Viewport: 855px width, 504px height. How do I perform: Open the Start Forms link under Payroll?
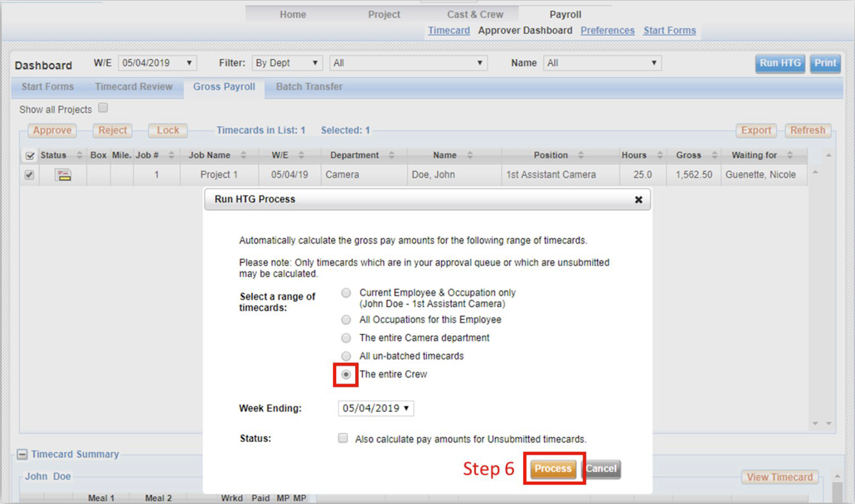coord(670,30)
